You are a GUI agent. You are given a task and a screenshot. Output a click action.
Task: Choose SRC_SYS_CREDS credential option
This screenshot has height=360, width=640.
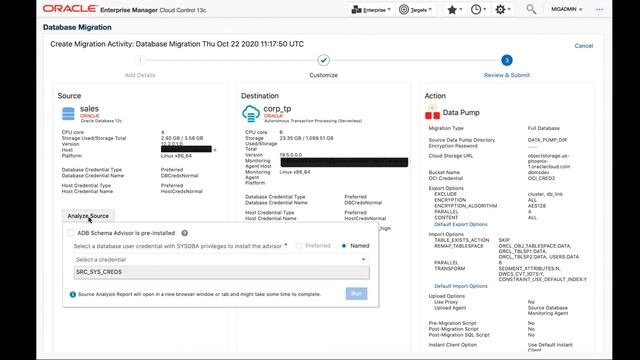pos(221,272)
